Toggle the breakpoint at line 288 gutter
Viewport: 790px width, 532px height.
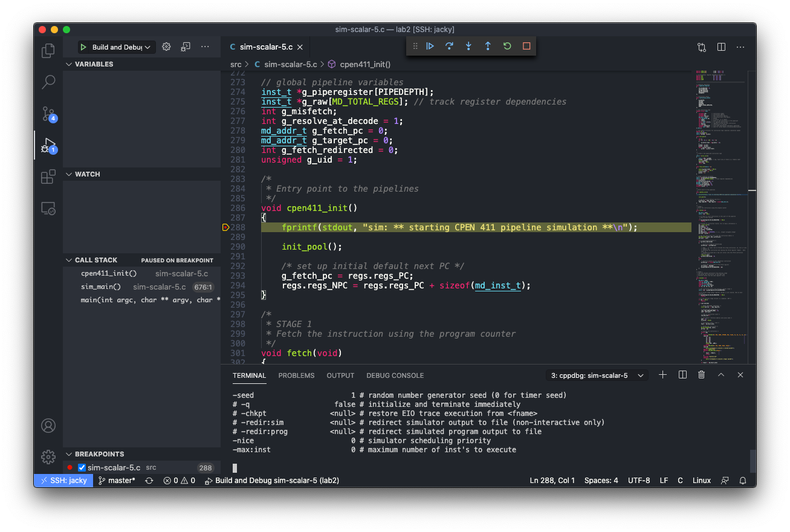pyautogui.click(x=225, y=227)
